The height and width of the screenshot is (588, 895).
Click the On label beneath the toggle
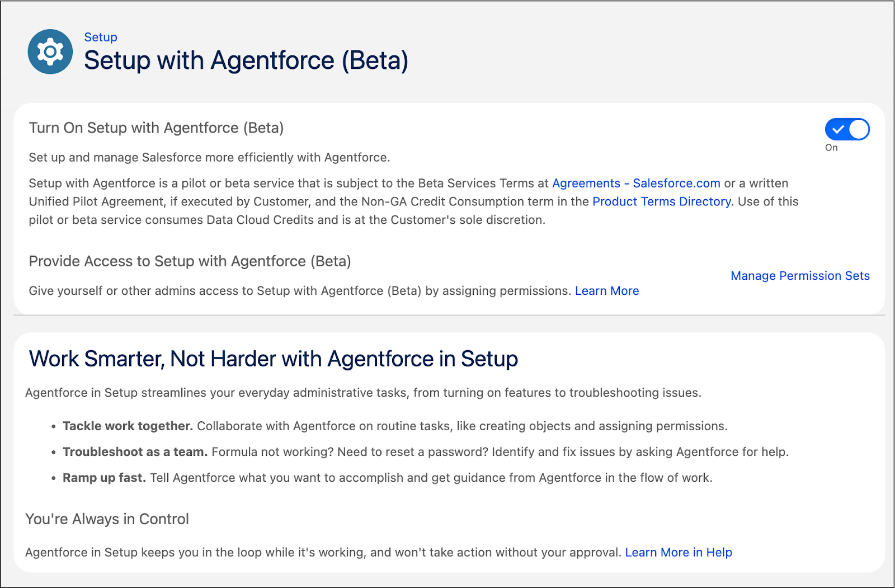click(x=831, y=148)
